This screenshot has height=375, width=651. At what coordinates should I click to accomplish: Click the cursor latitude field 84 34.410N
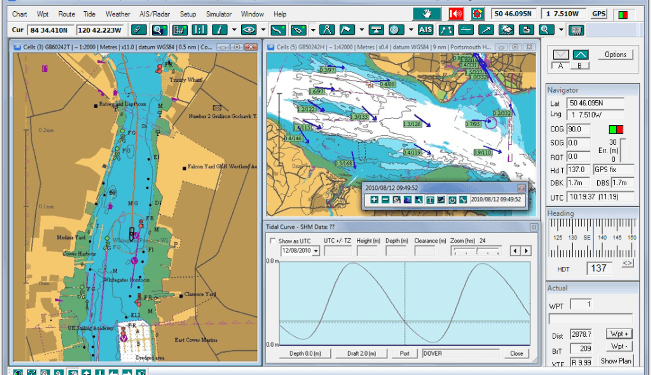[50, 30]
